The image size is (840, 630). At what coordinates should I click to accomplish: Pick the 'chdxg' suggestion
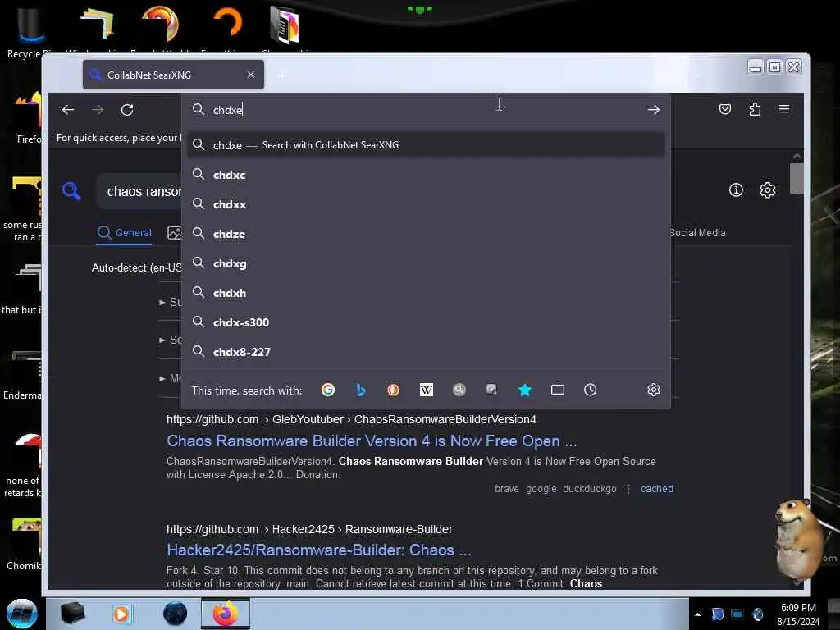[426, 263]
